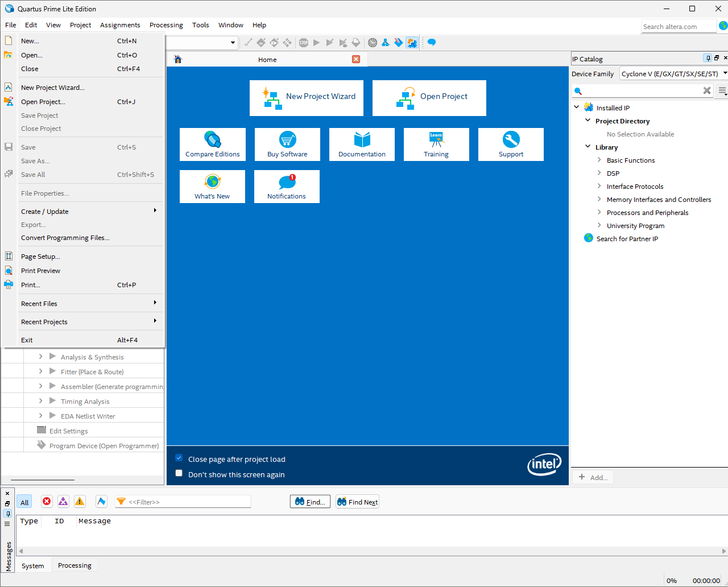Click the Buy Software cart icon
Image resolution: width=728 pixels, height=587 pixels.
(288, 139)
